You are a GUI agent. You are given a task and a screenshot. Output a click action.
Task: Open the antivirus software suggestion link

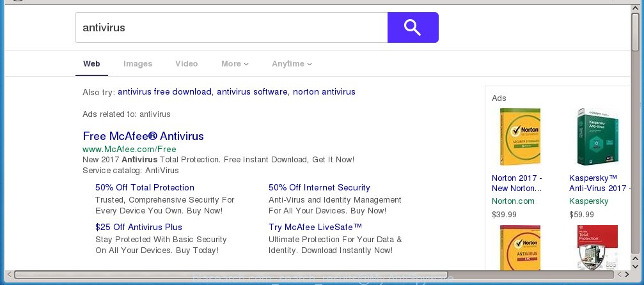click(252, 91)
